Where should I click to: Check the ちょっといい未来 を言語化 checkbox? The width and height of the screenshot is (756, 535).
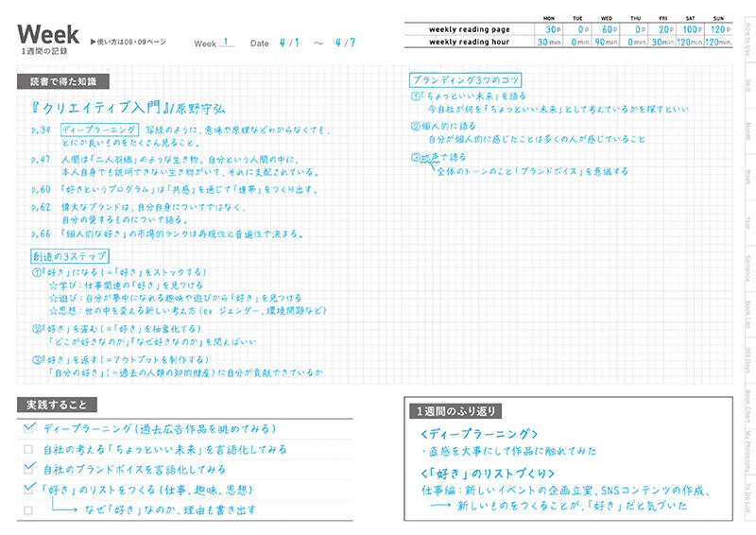point(28,449)
